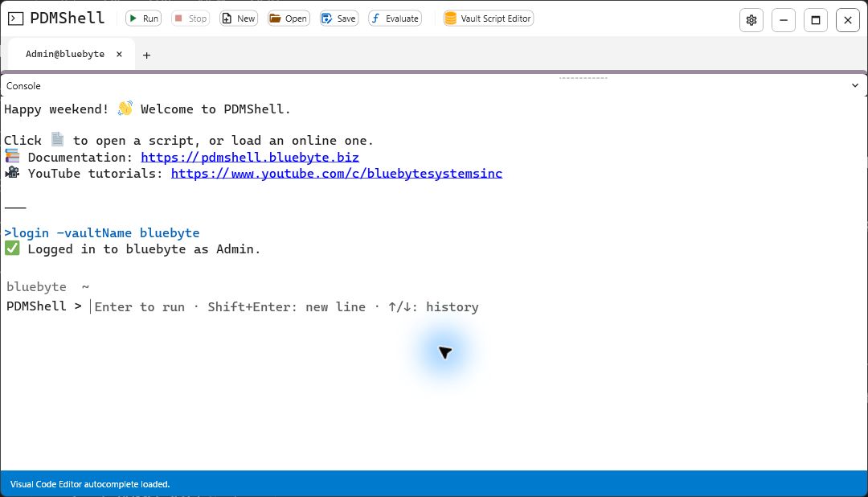Minimize the PDMShell window
Screen dimensions: 868x497
click(x=784, y=20)
